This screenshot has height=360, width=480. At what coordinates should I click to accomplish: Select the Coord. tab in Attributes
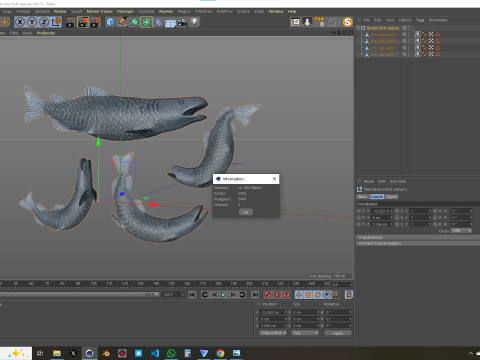point(377,197)
